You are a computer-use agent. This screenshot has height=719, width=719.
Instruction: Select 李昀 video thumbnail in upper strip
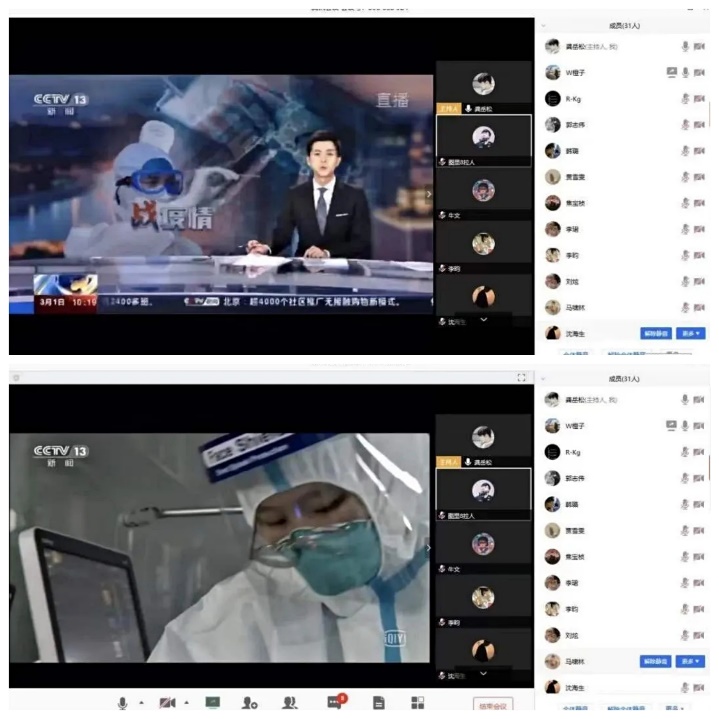(x=484, y=248)
